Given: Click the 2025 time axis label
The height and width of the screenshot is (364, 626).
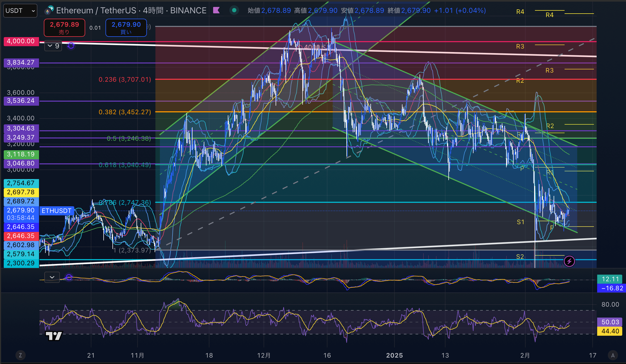Looking at the screenshot, I should [x=394, y=355].
